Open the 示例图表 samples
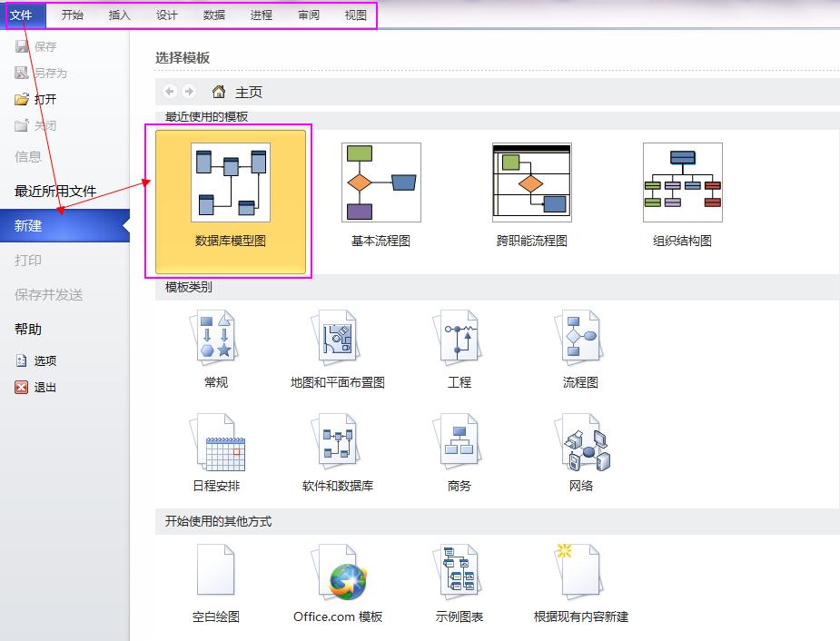The image size is (840, 641). (459, 581)
